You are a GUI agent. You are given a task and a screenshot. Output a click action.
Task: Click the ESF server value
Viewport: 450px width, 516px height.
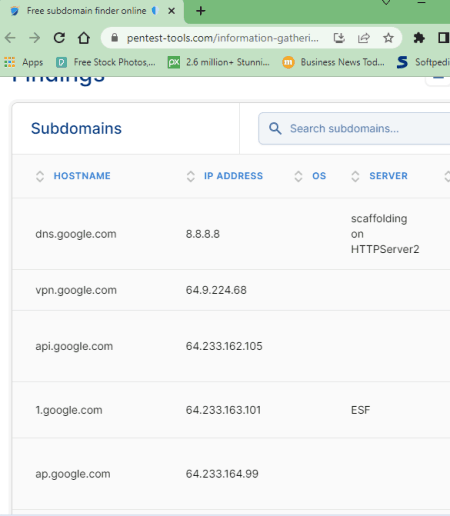[x=360, y=410]
